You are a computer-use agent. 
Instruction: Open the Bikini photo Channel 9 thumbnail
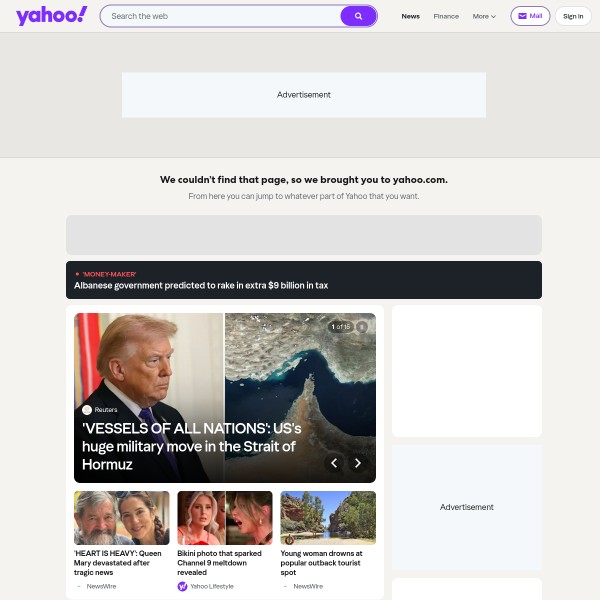point(225,518)
